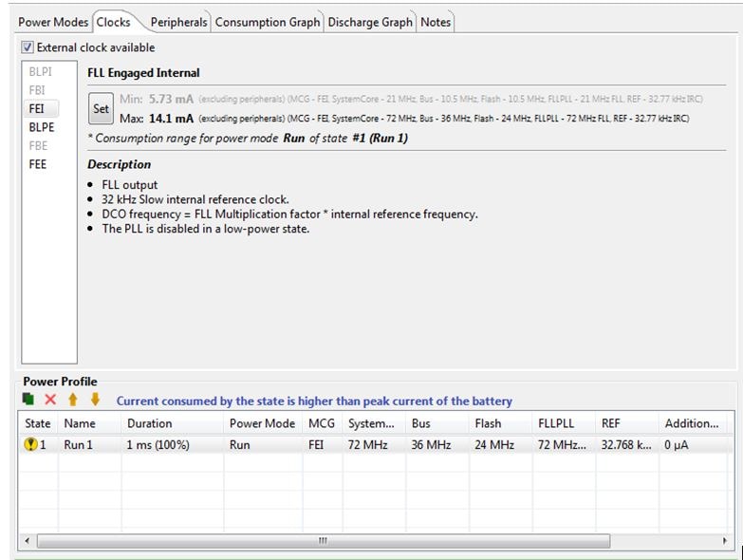Image resolution: width=743 pixels, height=560 pixels.
Task: Switch to the Power Modes tab
Action: [x=53, y=22]
